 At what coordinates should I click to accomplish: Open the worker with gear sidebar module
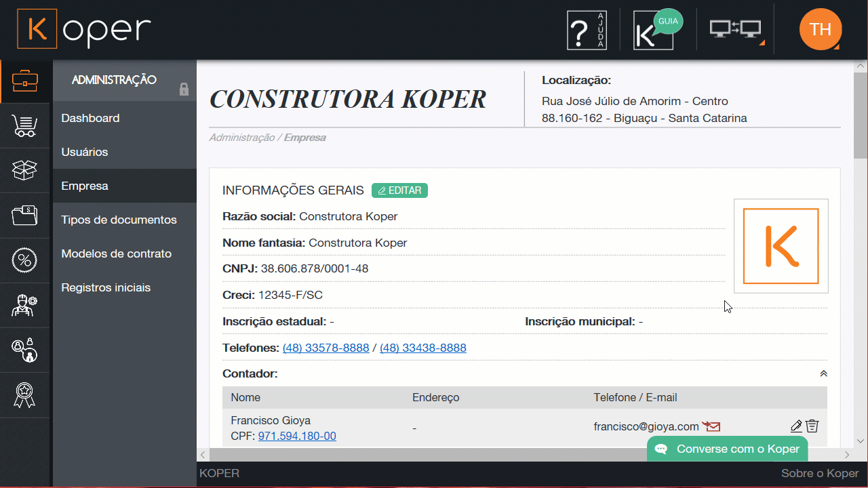[x=25, y=305]
